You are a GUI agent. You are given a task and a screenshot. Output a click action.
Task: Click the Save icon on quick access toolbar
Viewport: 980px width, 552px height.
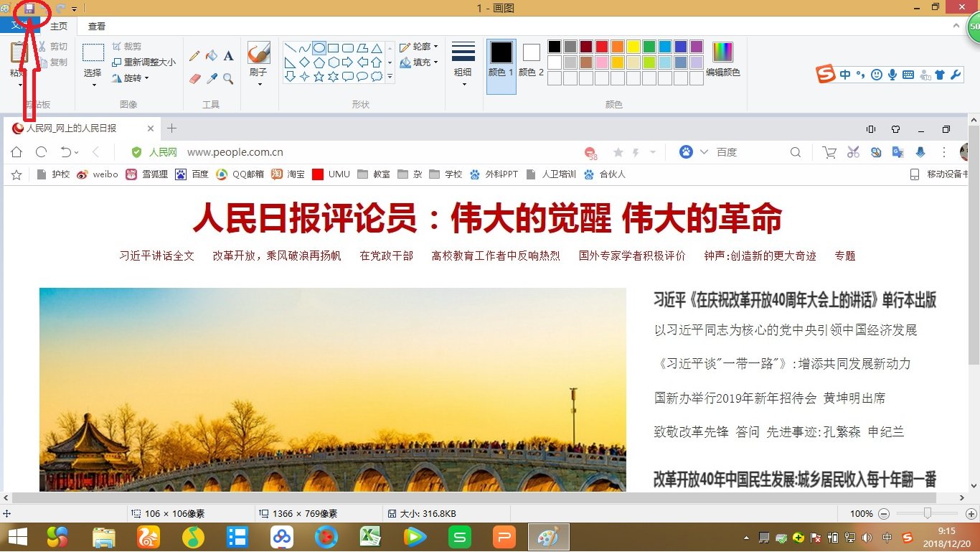pyautogui.click(x=28, y=8)
